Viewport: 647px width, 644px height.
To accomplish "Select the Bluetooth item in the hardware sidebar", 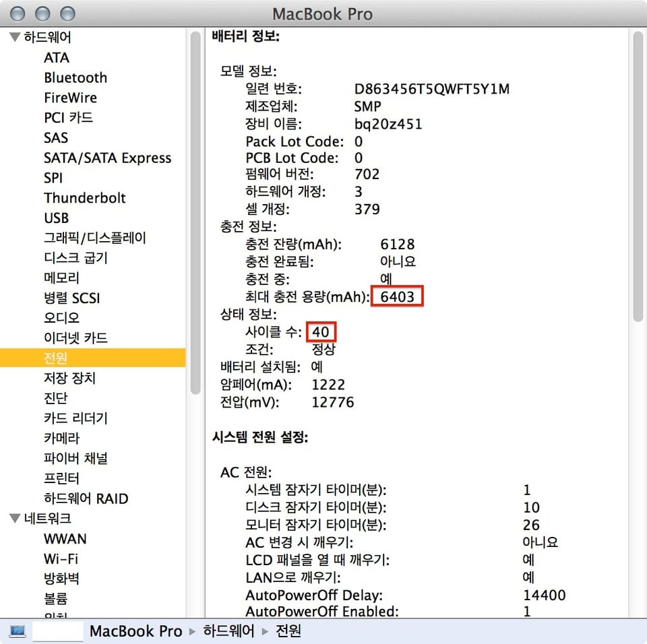I will 75,77.
